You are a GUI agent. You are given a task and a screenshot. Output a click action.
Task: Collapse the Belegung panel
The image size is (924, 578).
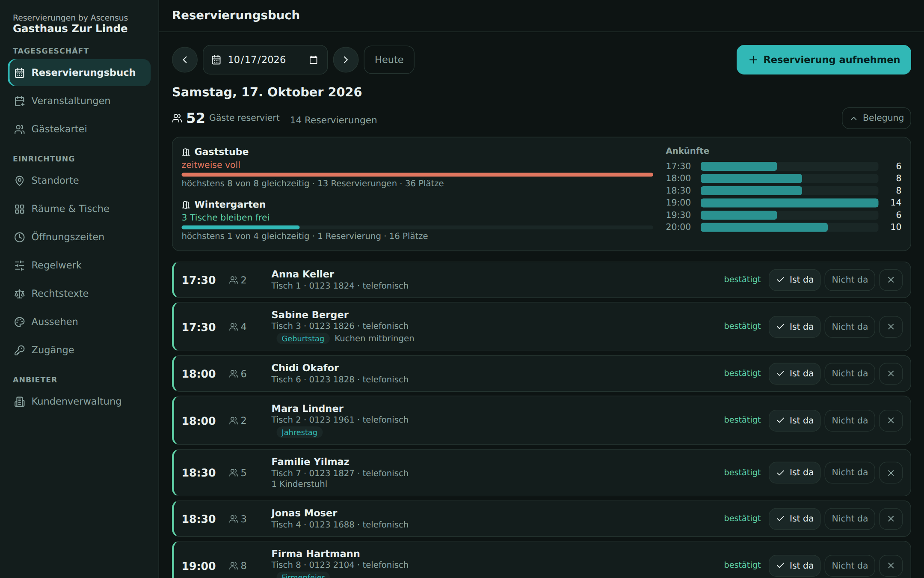pos(876,118)
